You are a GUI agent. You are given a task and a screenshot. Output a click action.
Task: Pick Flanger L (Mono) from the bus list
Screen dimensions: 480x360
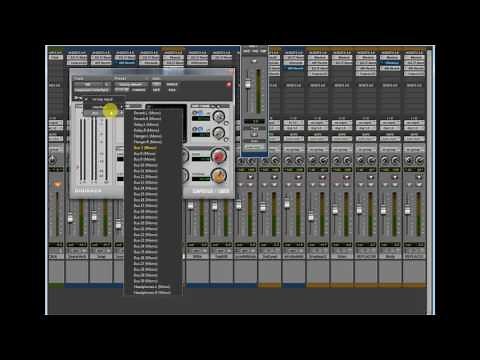147,136
